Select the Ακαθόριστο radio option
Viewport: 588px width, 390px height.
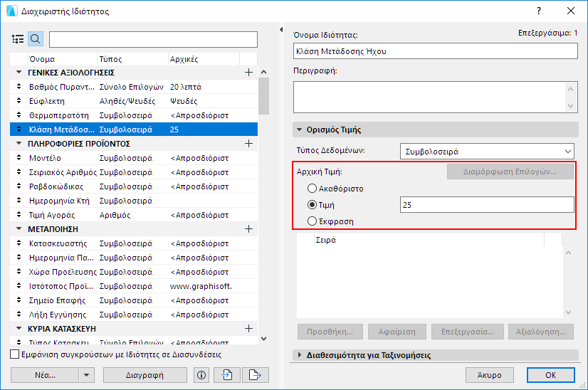click(312, 189)
